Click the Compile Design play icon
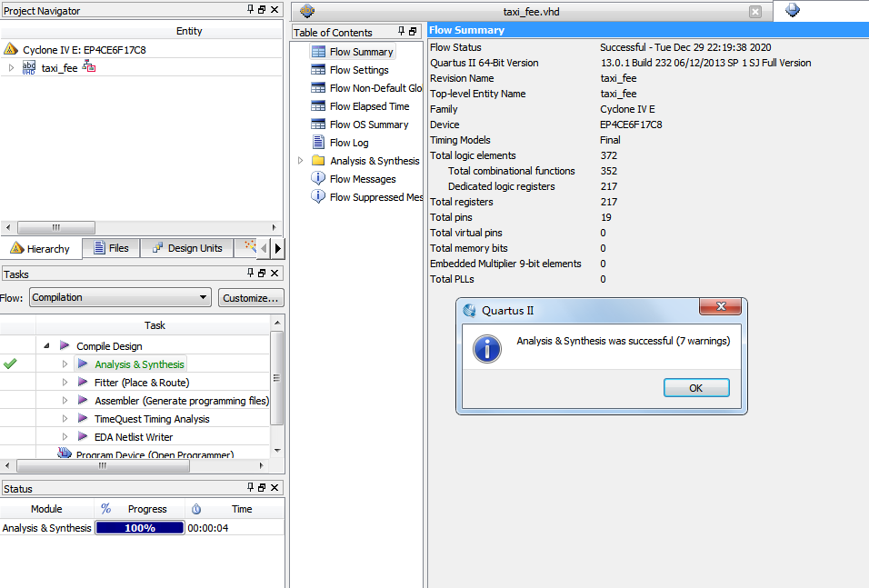This screenshot has height=588, width=869. [x=65, y=346]
